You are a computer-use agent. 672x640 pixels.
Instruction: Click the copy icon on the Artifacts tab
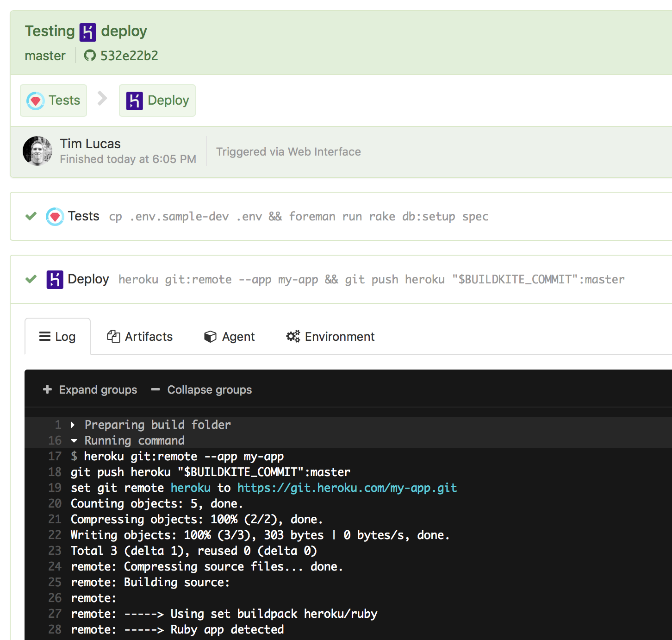[x=114, y=336]
